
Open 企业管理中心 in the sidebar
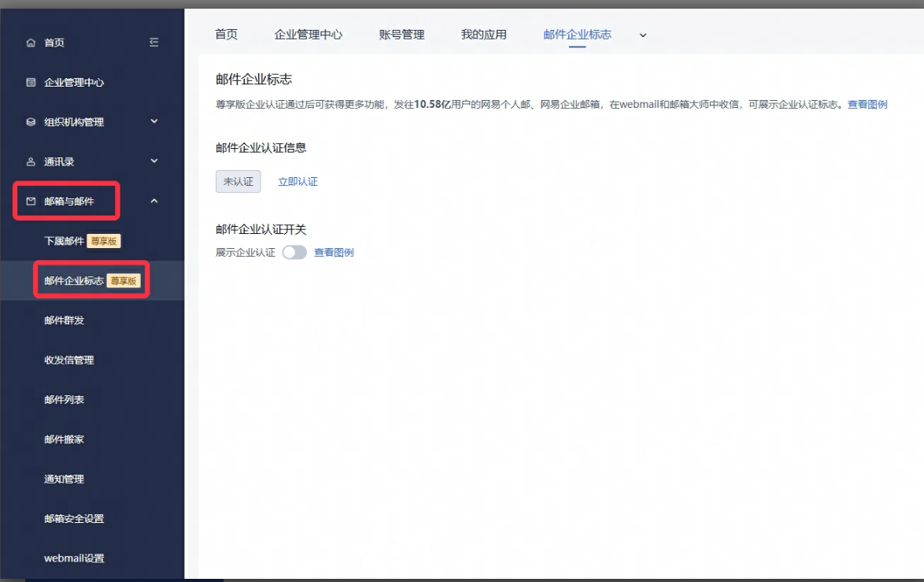[x=74, y=82]
